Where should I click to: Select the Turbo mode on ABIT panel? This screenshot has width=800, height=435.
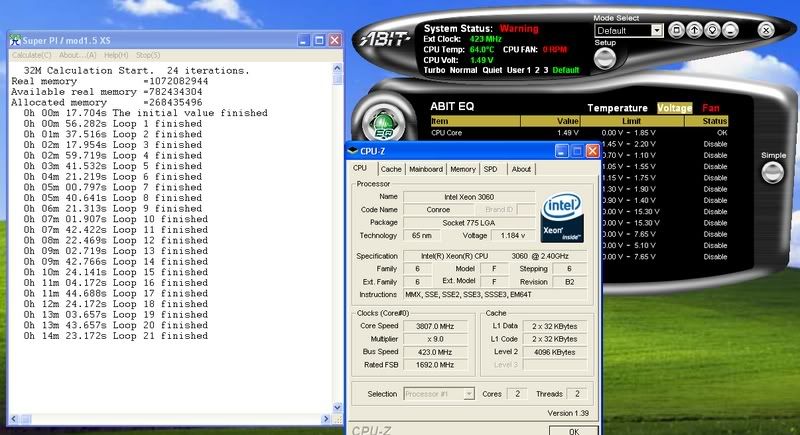[x=434, y=70]
